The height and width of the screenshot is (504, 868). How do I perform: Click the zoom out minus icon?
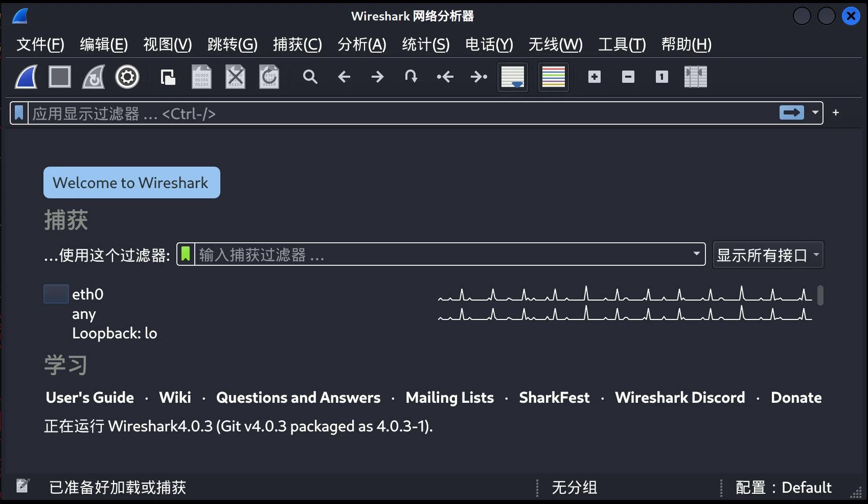pos(628,77)
